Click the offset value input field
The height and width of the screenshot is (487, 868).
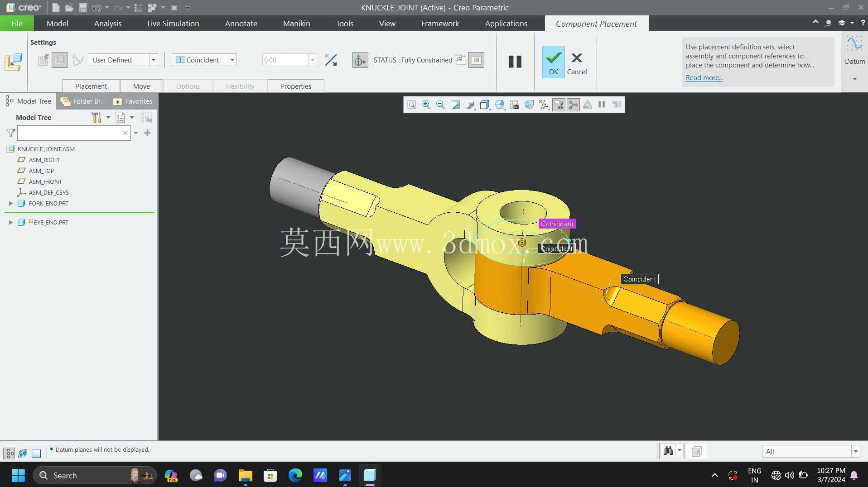tap(285, 60)
